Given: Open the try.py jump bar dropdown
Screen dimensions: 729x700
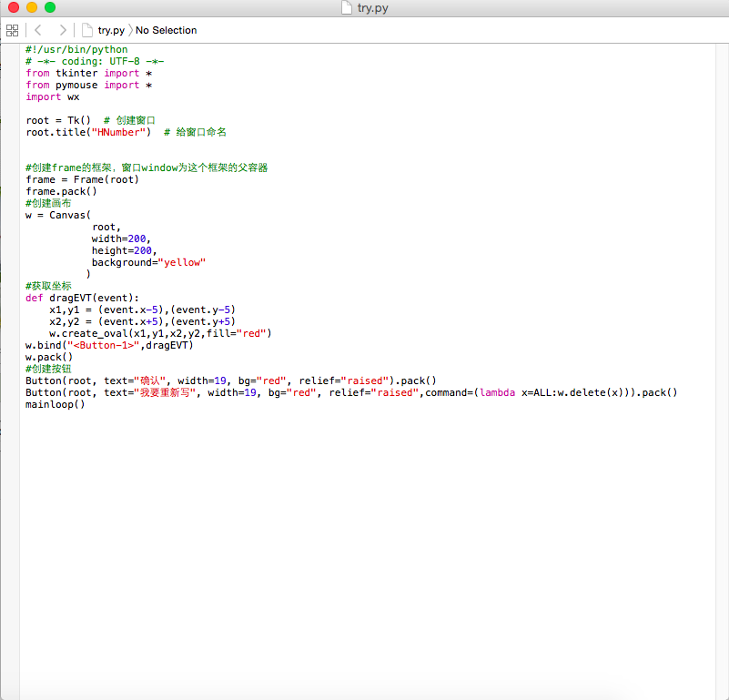Looking at the screenshot, I should coord(111,30).
